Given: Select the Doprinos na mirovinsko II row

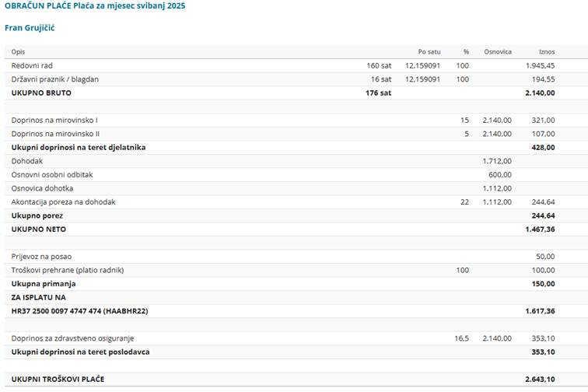Looking at the screenshot, I should (x=296, y=134).
